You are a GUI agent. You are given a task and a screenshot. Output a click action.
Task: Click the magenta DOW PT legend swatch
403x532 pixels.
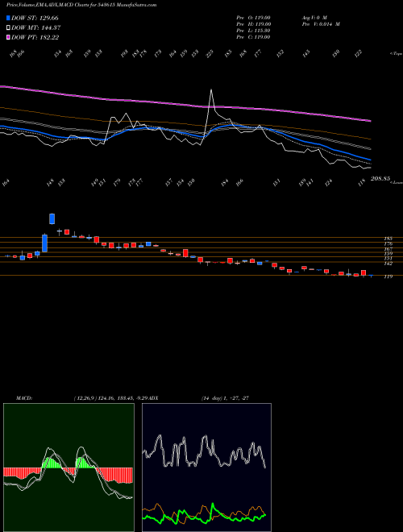point(9,37)
